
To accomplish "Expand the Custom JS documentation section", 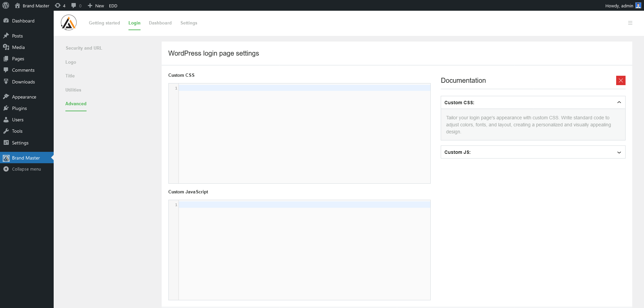I will click(x=619, y=152).
